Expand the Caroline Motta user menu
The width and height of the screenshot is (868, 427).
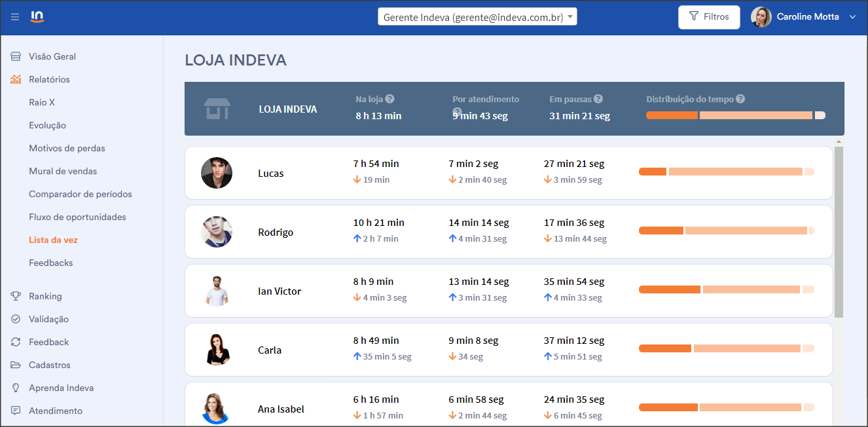(x=852, y=17)
